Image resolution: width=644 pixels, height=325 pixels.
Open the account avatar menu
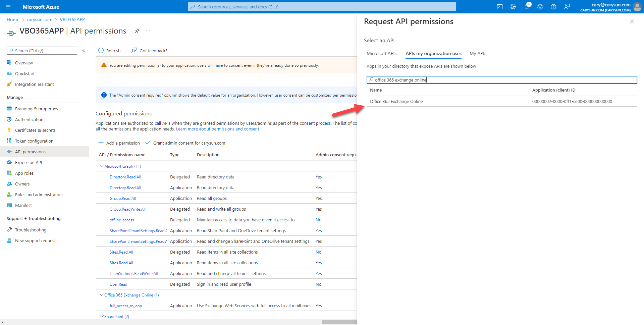click(637, 7)
